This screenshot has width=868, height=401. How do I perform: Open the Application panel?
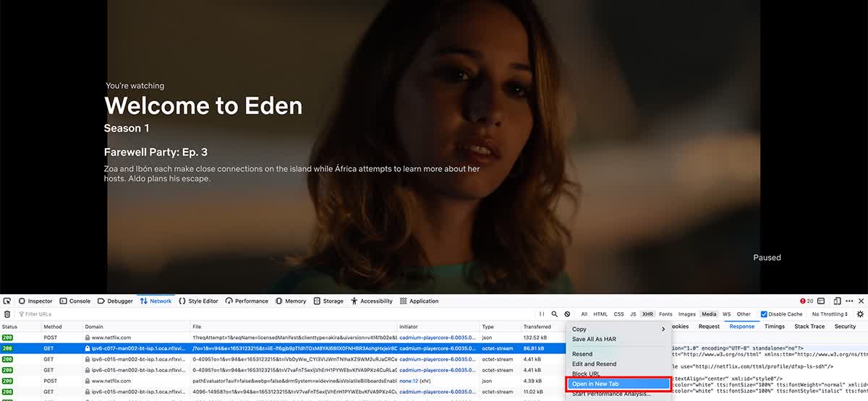419,301
